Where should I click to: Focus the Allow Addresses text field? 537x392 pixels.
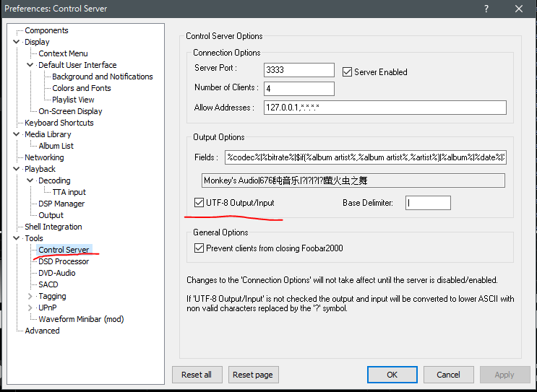385,108
